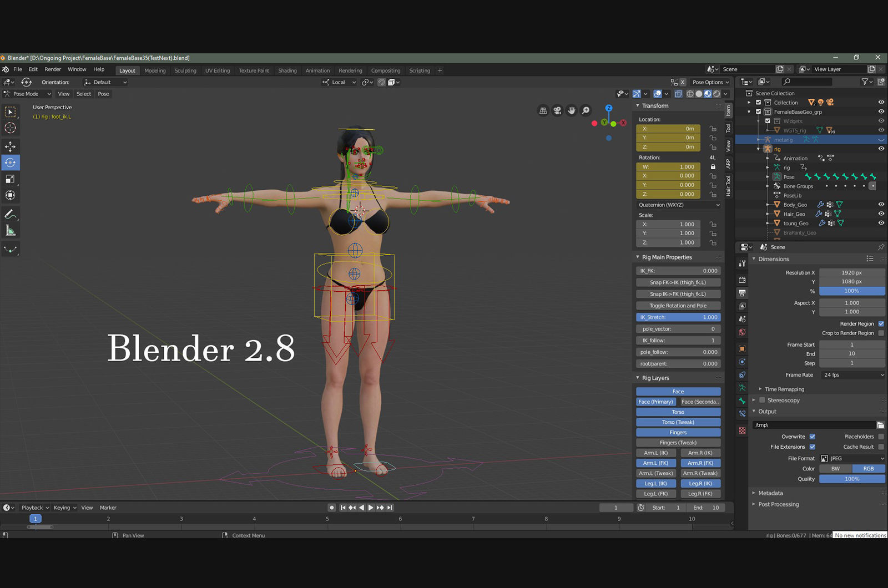Open Output properties printer tab
The width and height of the screenshot is (888, 588).
[742, 293]
